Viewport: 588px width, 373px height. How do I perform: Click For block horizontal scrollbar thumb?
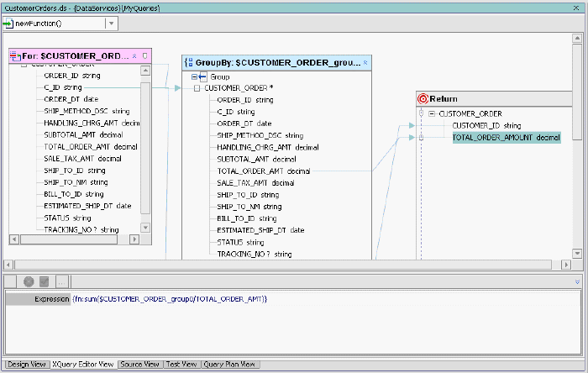coord(69,239)
